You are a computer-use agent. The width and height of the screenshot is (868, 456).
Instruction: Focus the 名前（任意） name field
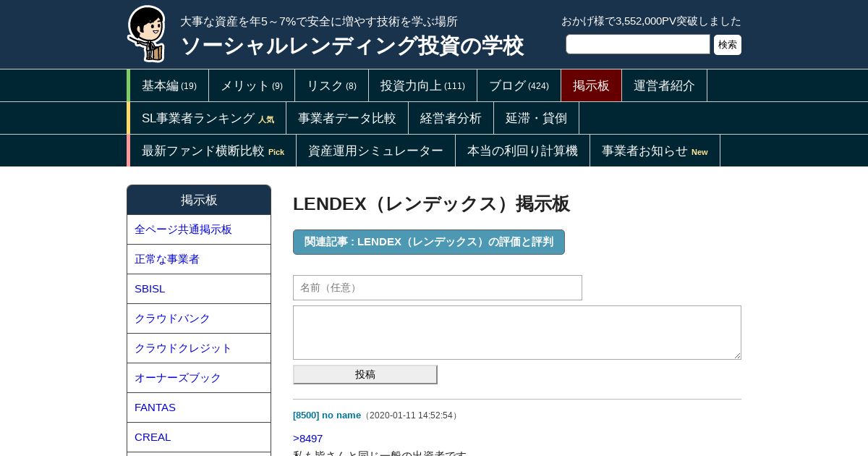coord(438,287)
